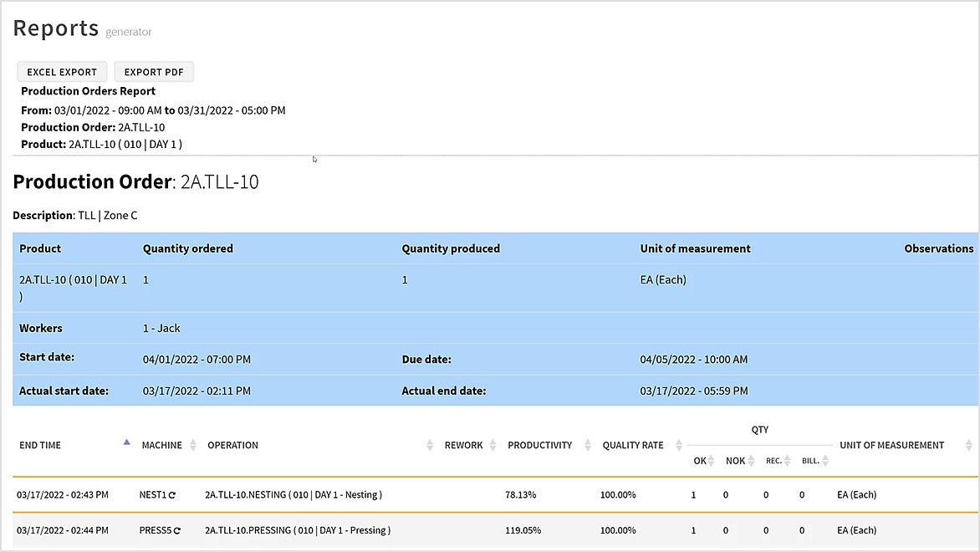Click the QUALITY RATE sort arrows

[678, 444]
